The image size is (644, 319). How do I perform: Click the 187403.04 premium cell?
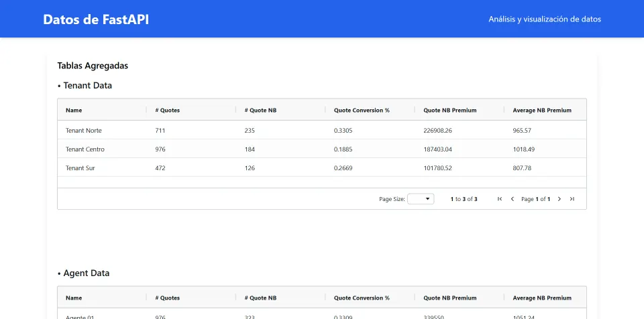438,149
